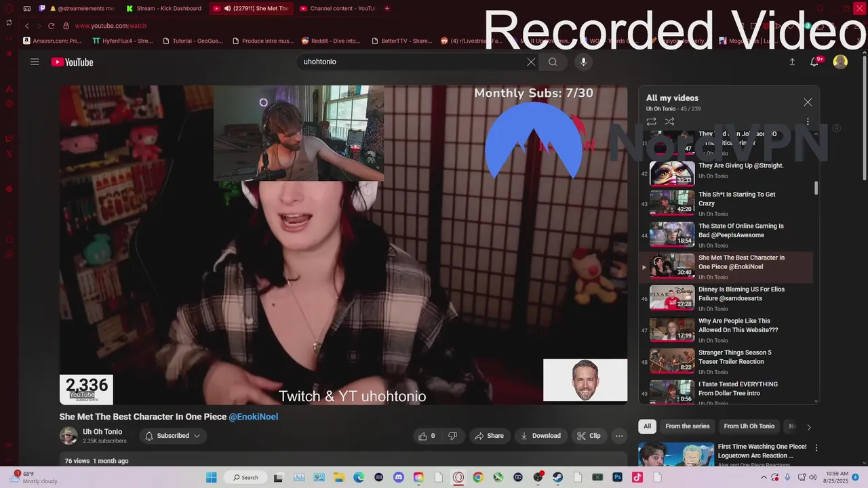Open a new browser tab with plus
868x488 pixels.
(387, 9)
